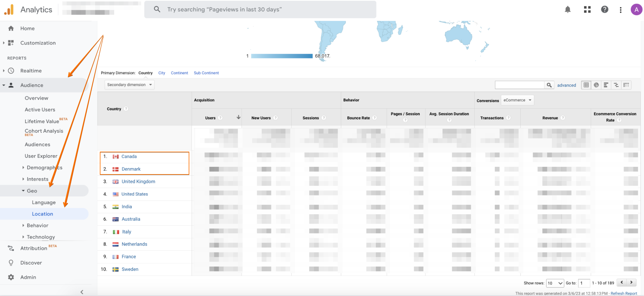Click help icon next to Revenue
The image size is (644, 296).
[x=563, y=118]
